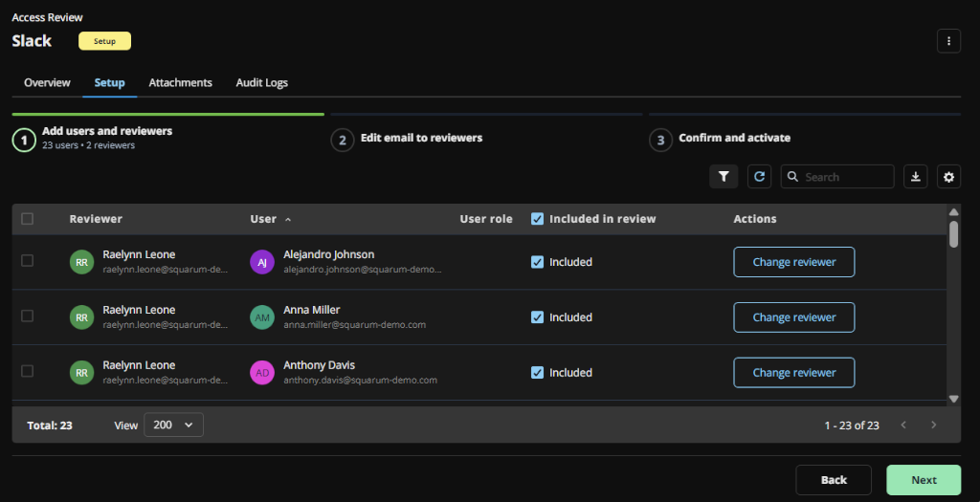This screenshot has height=502, width=980.
Task: Click the 1 - 23 of 23 label
Action: click(x=851, y=426)
